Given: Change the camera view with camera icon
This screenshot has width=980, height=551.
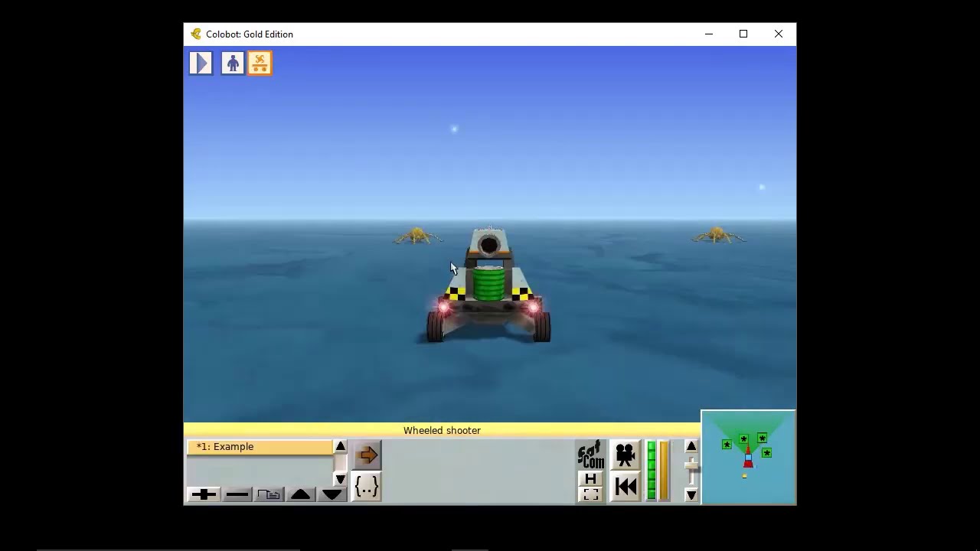Looking at the screenshot, I should pos(626,455).
